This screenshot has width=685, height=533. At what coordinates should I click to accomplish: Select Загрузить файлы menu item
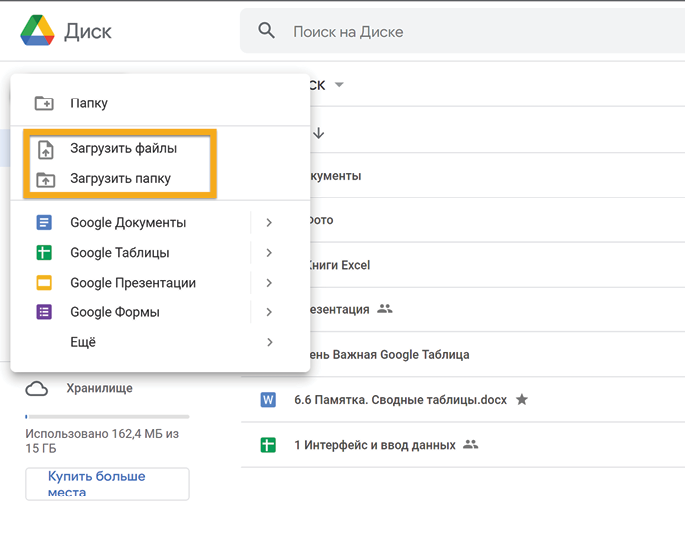coord(123,149)
